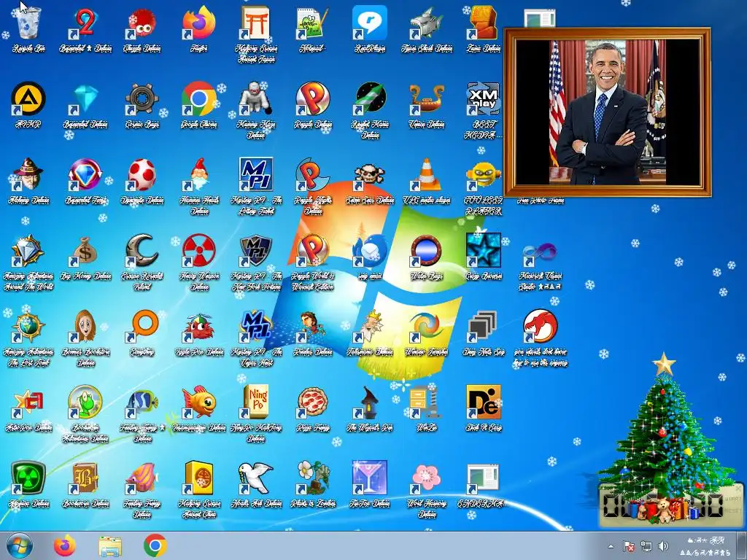Image resolution: width=747 pixels, height=560 pixels.
Task: Select Google Chrome shortcut on the desktop
Action: click(x=198, y=99)
